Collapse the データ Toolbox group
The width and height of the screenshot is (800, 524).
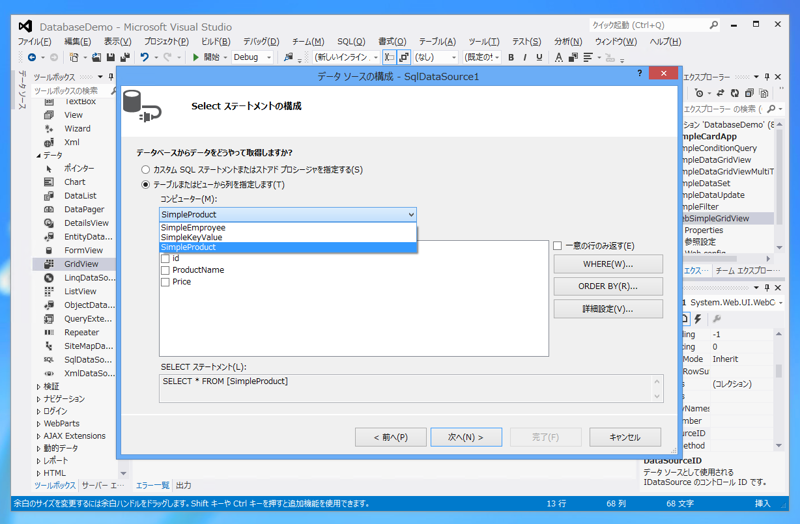click(38, 156)
